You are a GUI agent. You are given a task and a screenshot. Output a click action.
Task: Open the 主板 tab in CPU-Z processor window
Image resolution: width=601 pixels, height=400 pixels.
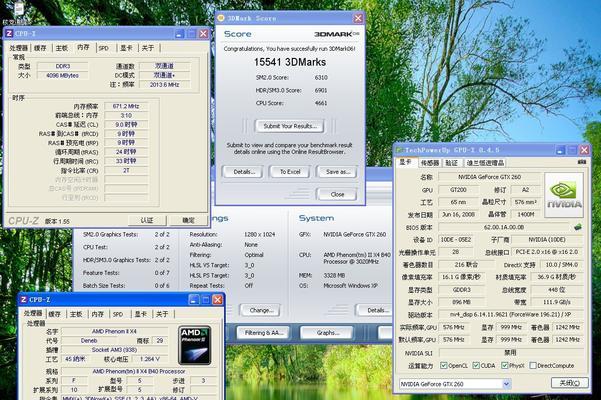pos(76,314)
